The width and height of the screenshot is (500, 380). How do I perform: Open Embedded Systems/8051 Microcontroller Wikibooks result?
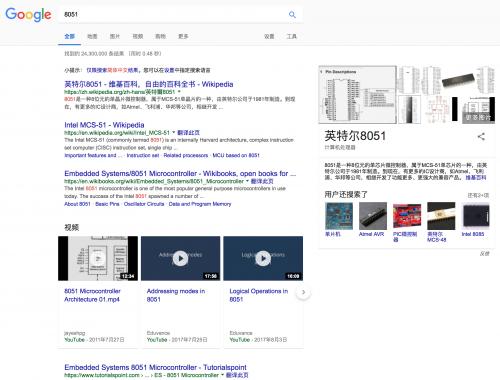point(180,174)
